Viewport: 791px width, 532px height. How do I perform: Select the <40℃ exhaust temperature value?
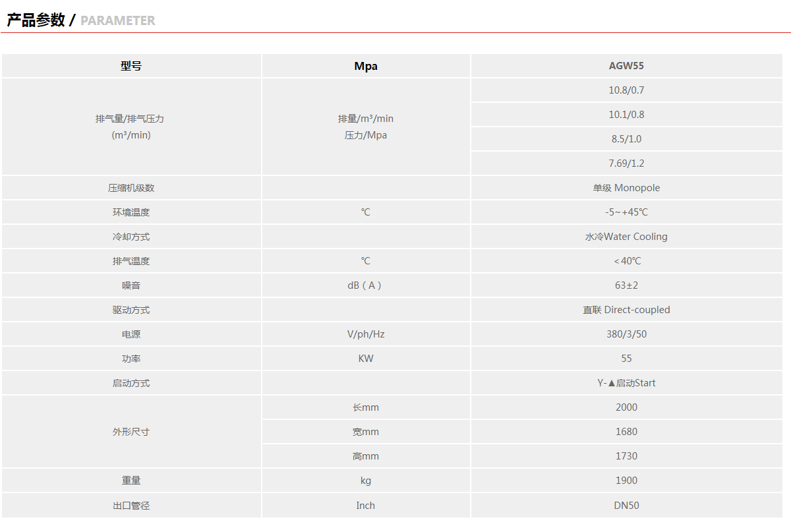pyautogui.click(x=626, y=261)
